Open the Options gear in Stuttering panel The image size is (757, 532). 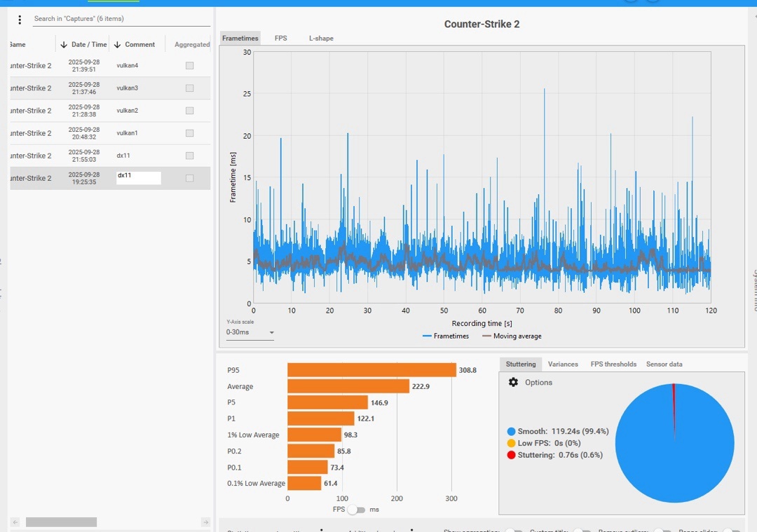click(513, 383)
